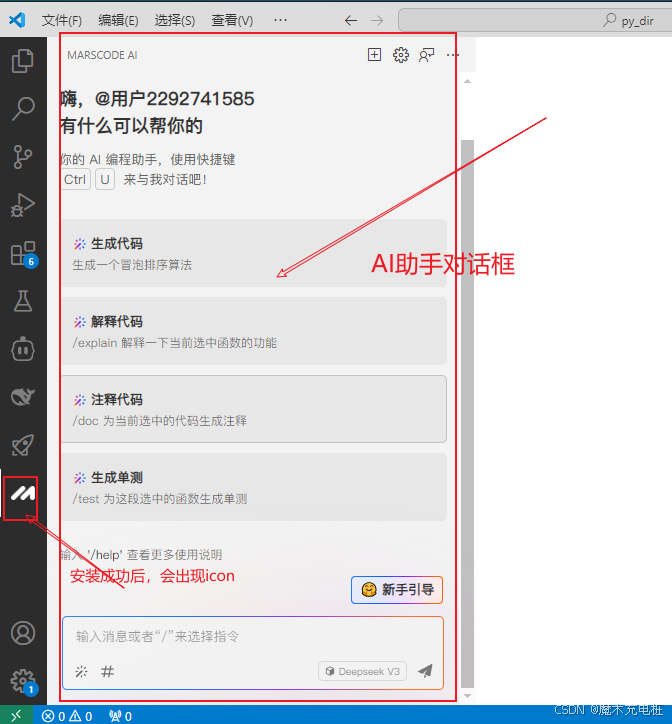This screenshot has height=724, width=672.
Task: Open the Manage gear with badge 1
Action: (x=24, y=682)
